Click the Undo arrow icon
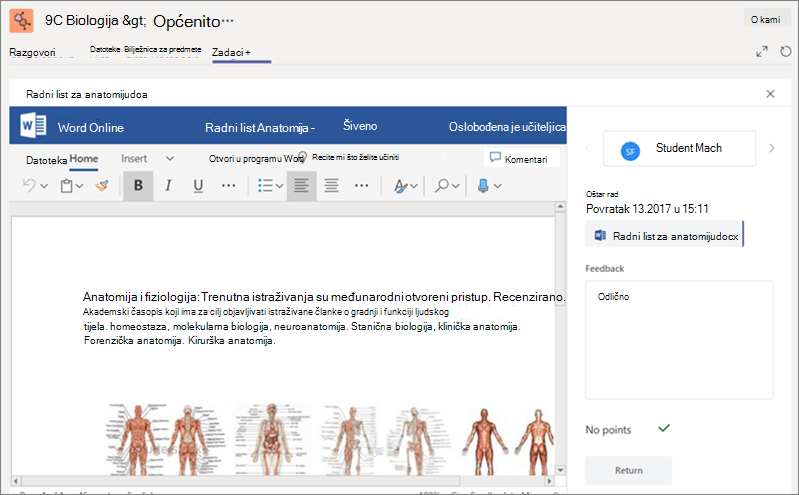This screenshot has height=495, width=799. [x=30, y=186]
